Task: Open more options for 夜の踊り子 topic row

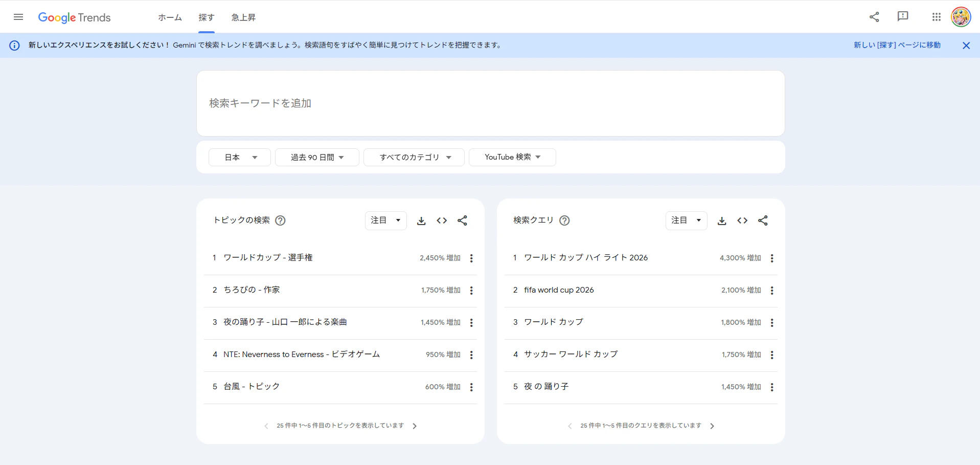Action: (471, 323)
